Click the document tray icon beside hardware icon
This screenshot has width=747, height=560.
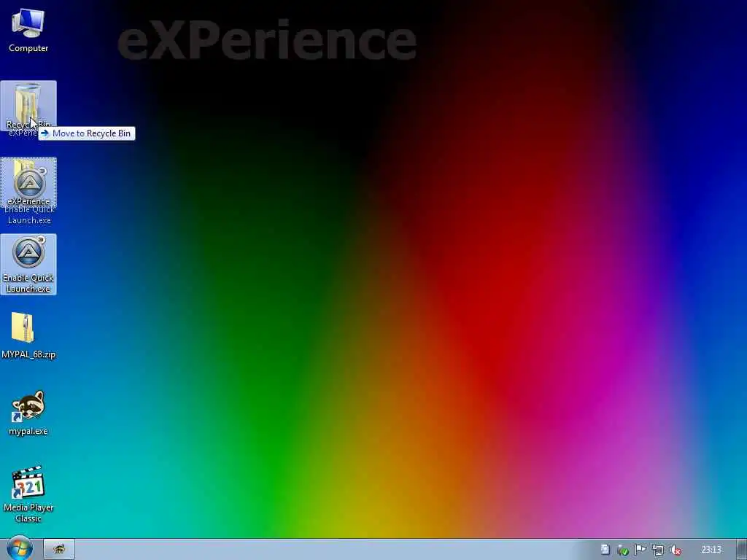pyautogui.click(x=605, y=550)
